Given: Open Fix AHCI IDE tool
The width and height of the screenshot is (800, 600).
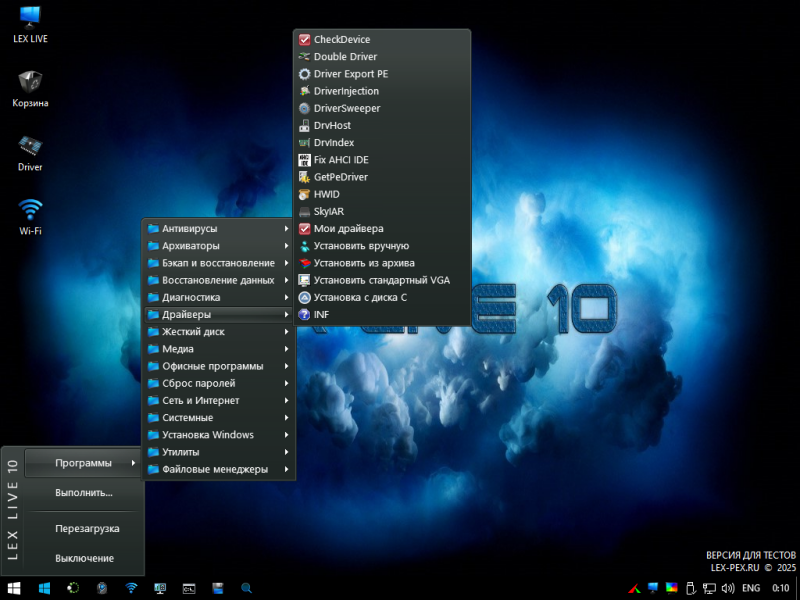Looking at the screenshot, I should coord(341,160).
